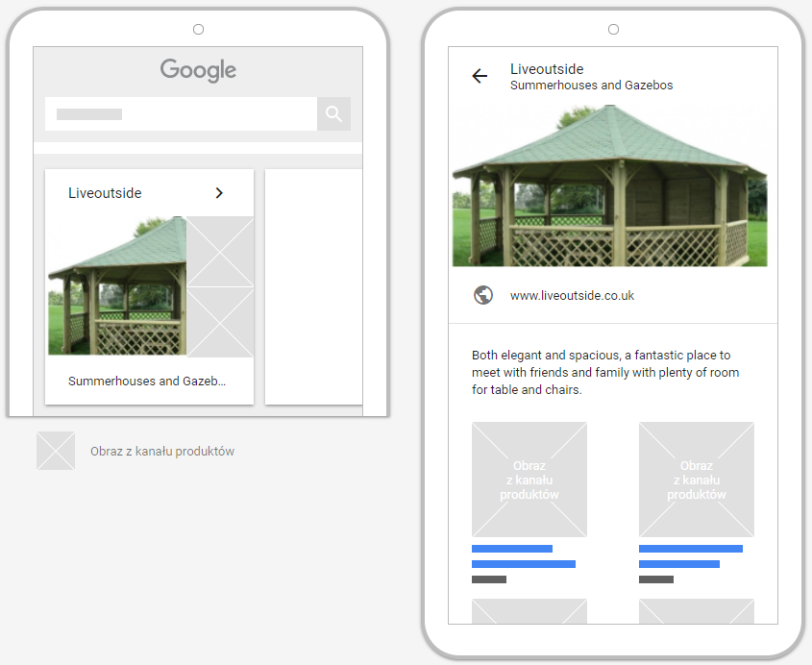The image size is (812, 665).
Task: Click the 'Liveoutside' title in left card
Action: 105,193
